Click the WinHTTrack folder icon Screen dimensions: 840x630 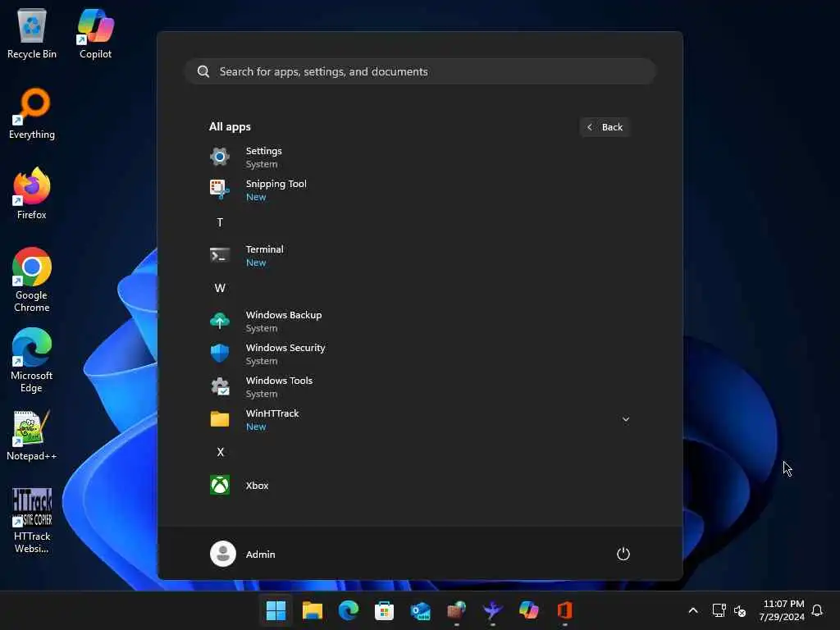(x=220, y=419)
